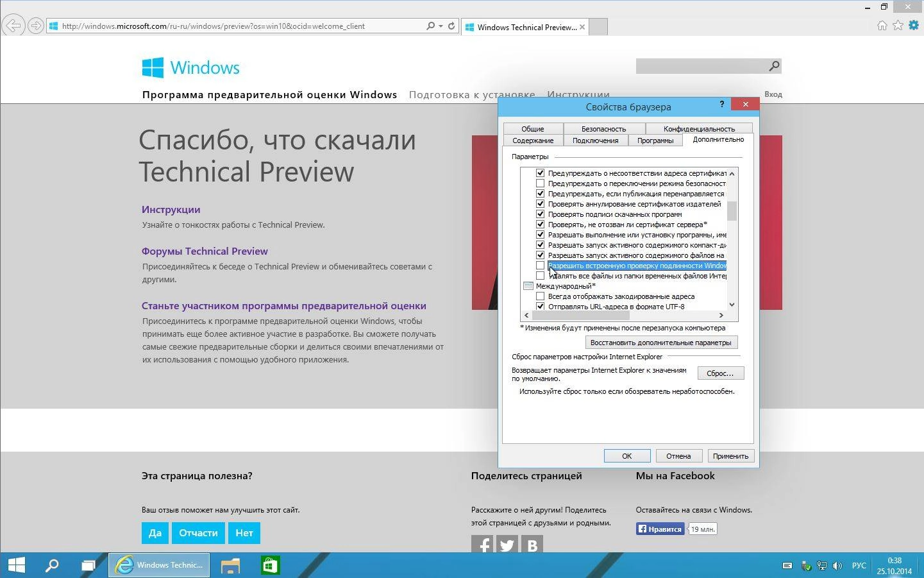This screenshot has width=924, height=578.
Task: Switch to the Подключения tab
Action: [595, 140]
